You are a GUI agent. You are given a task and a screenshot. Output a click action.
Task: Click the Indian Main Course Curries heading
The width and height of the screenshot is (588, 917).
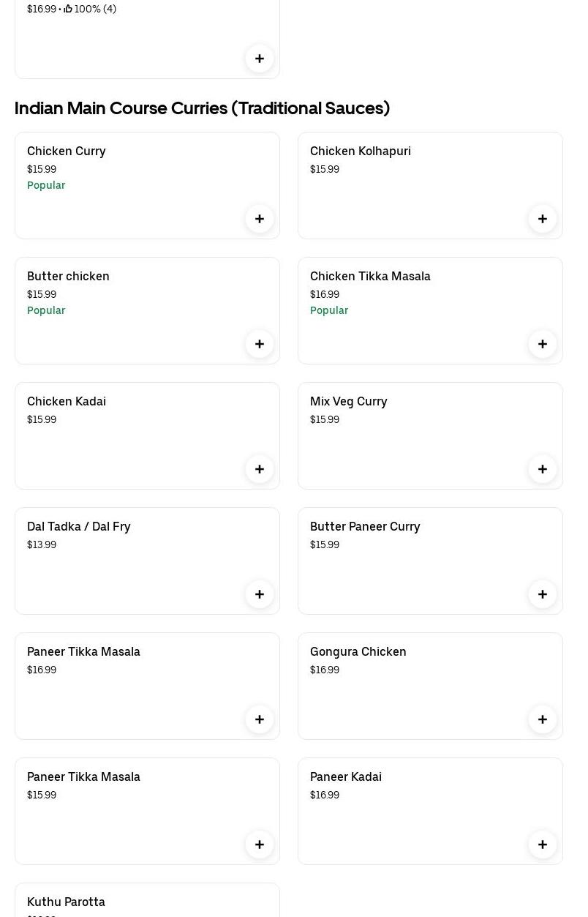coord(202,108)
